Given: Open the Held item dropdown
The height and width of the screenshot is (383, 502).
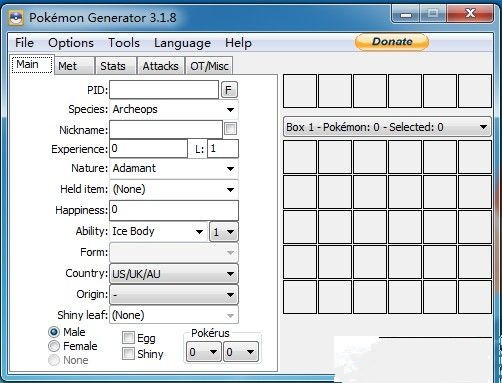Looking at the screenshot, I should [174, 189].
